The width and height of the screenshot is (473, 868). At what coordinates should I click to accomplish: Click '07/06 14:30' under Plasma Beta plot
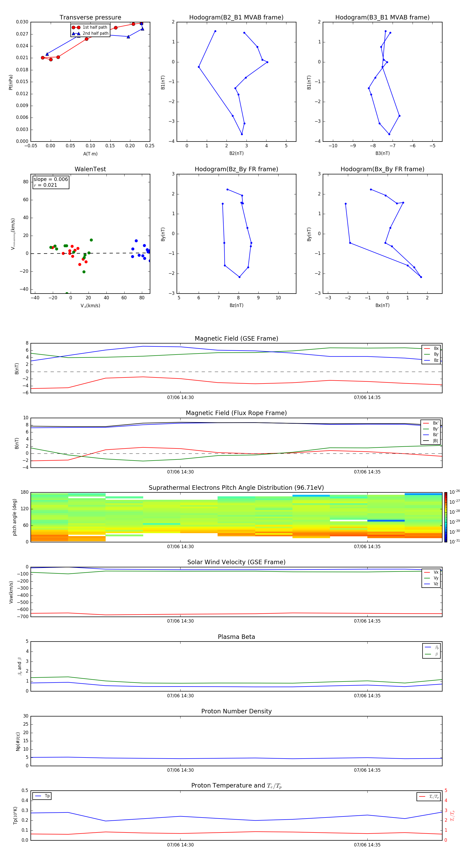point(181,696)
